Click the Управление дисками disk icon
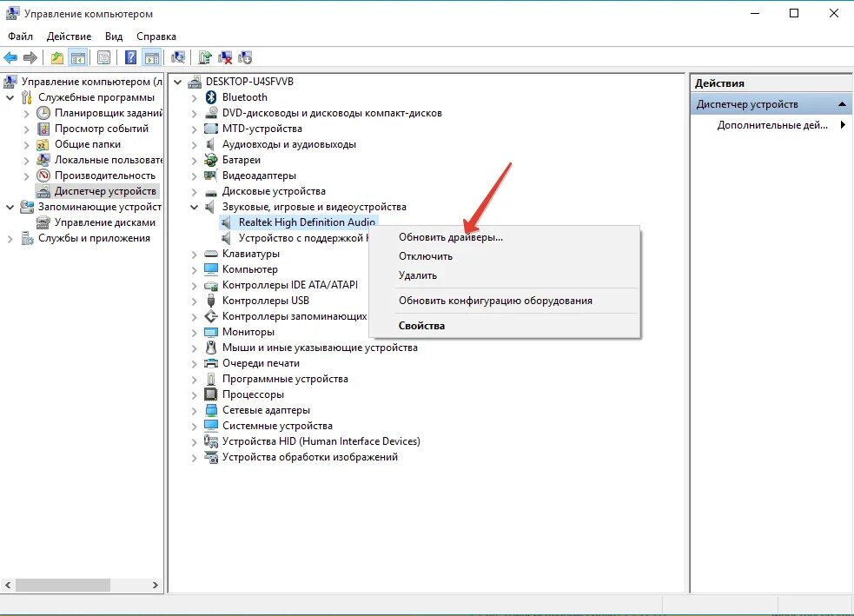Viewport: 854px width, 616px height. tap(43, 222)
